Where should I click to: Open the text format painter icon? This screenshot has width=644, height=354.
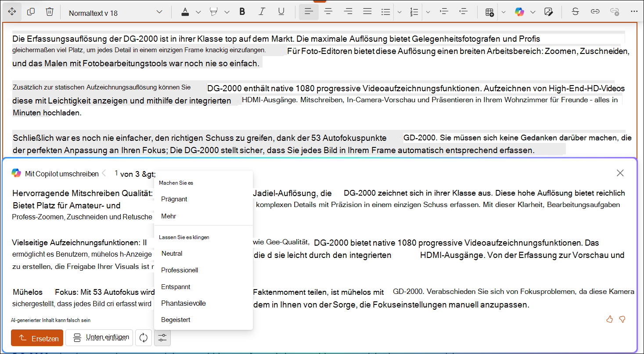coord(548,12)
